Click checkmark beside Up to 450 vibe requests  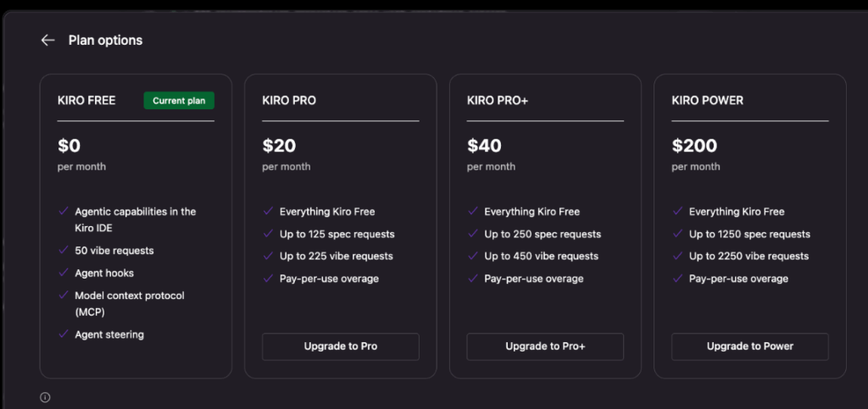coord(473,256)
